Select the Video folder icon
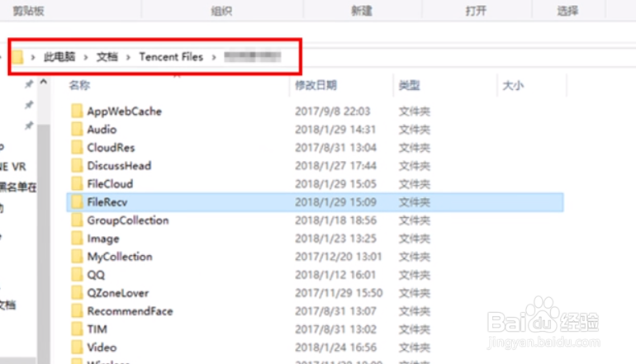Image resolution: width=636 pixels, height=364 pixels. coord(77,347)
